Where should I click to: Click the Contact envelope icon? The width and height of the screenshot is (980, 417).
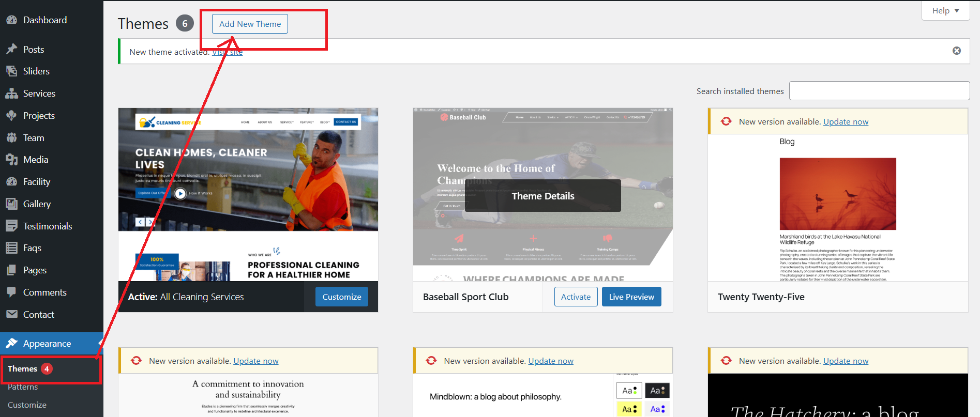[x=11, y=314]
